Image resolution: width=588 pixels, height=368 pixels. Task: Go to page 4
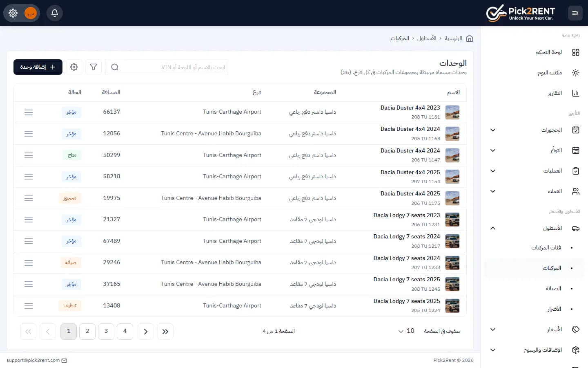(x=125, y=332)
